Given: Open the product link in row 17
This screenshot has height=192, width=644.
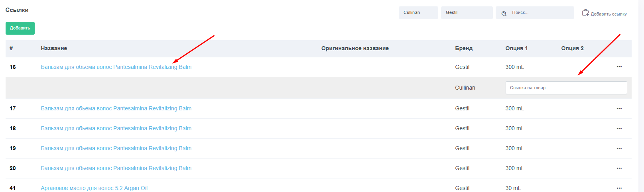Looking at the screenshot, I should (116, 108).
